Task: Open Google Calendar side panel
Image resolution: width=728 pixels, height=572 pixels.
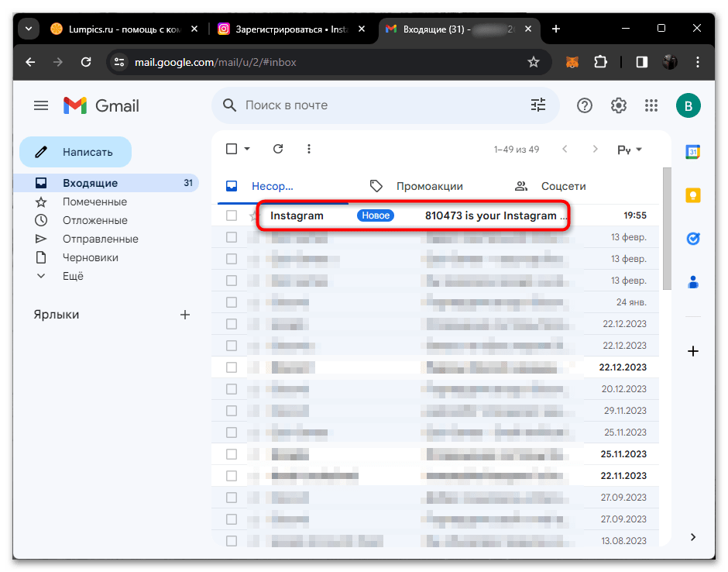Action: coord(692,153)
